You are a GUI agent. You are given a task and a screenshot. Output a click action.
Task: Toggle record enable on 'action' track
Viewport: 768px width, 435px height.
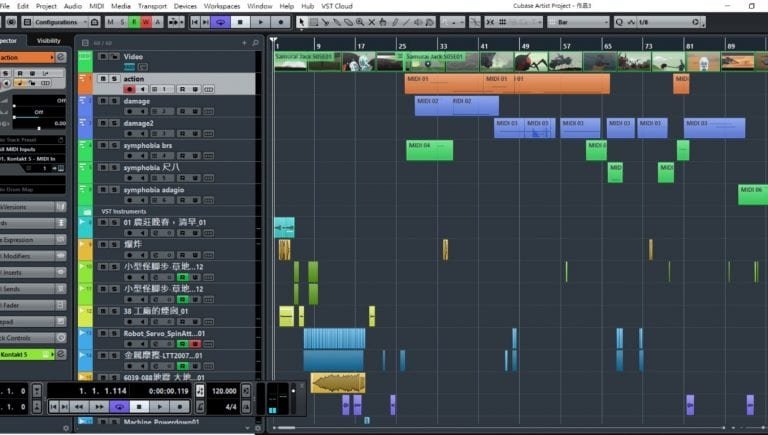click(x=129, y=89)
